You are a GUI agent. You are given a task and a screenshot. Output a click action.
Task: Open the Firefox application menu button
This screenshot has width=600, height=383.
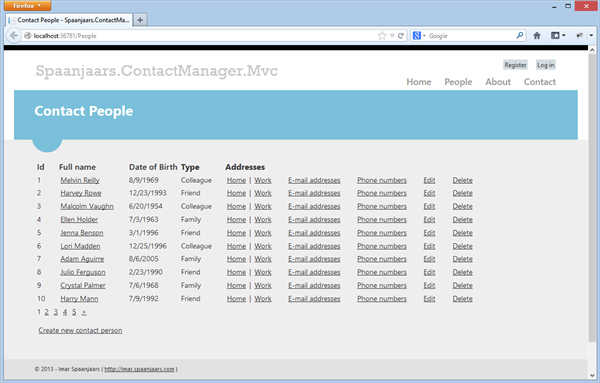pyautogui.click(x=27, y=5)
